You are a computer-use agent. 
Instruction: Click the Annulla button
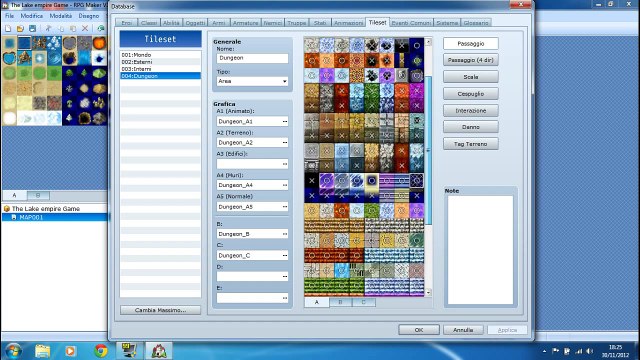pyautogui.click(x=463, y=330)
